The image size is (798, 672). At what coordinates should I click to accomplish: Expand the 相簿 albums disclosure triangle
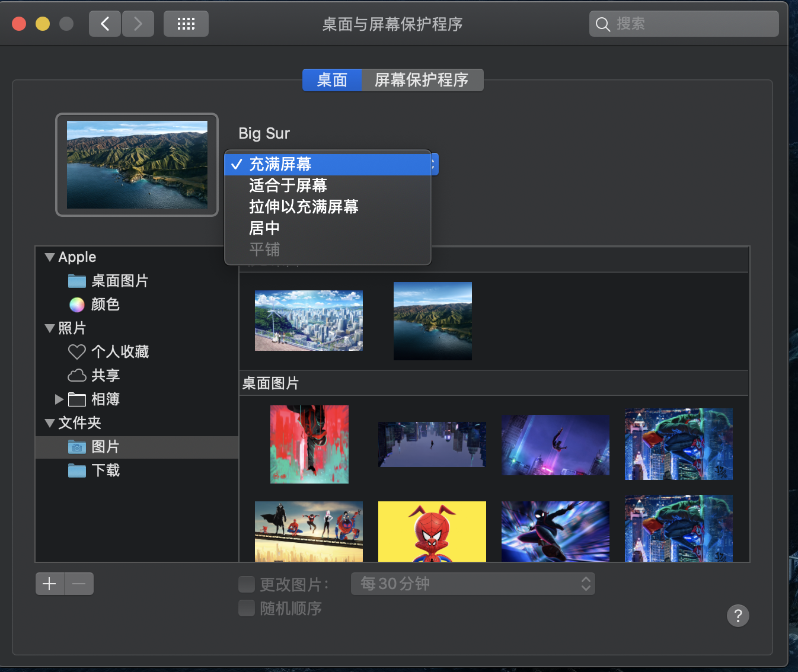click(x=59, y=399)
